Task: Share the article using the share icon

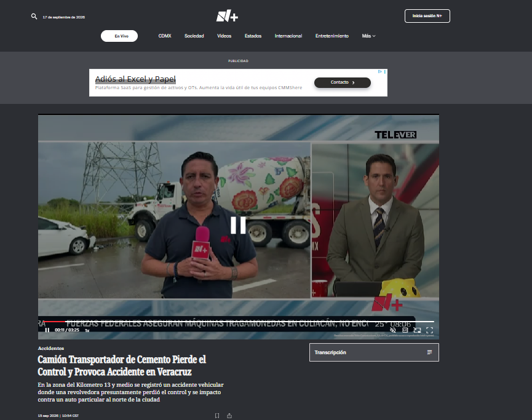Action: (x=229, y=416)
